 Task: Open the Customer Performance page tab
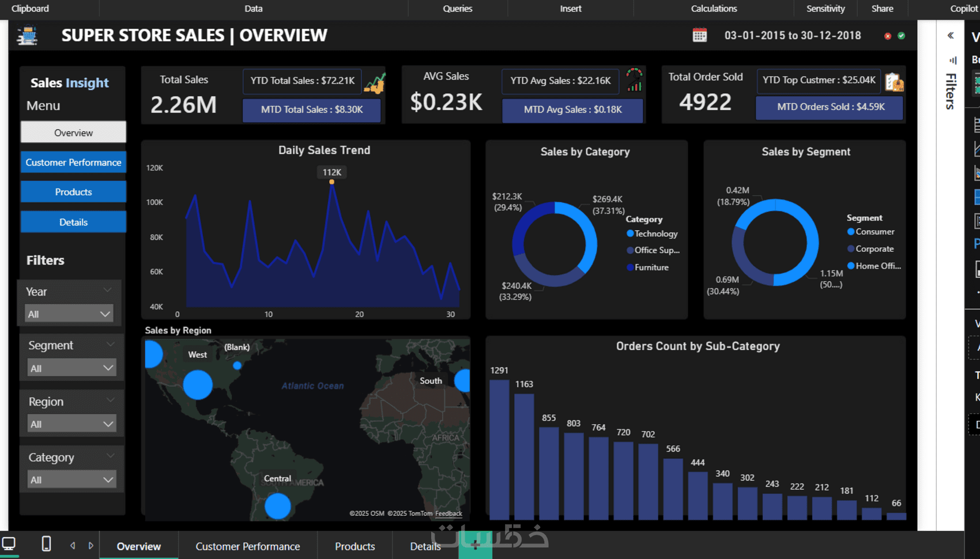[248, 546]
